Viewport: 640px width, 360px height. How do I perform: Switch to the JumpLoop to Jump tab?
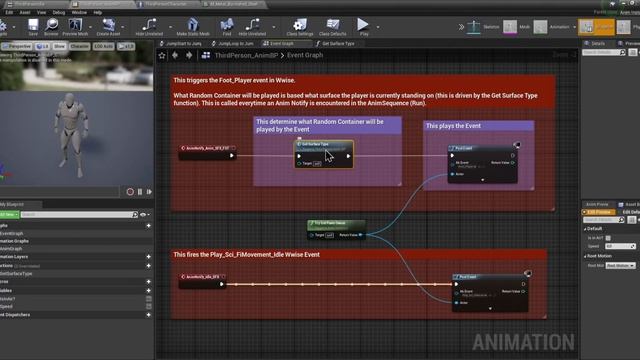(x=233, y=43)
